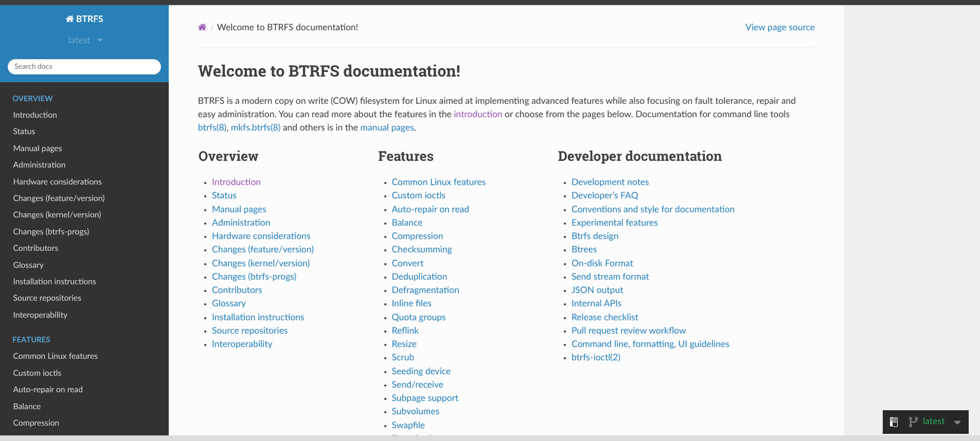Image resolution: width=980 pixels, height=441 pixels.
Task: Click the home icon in the breadcrumb
Action: point(202,27)
